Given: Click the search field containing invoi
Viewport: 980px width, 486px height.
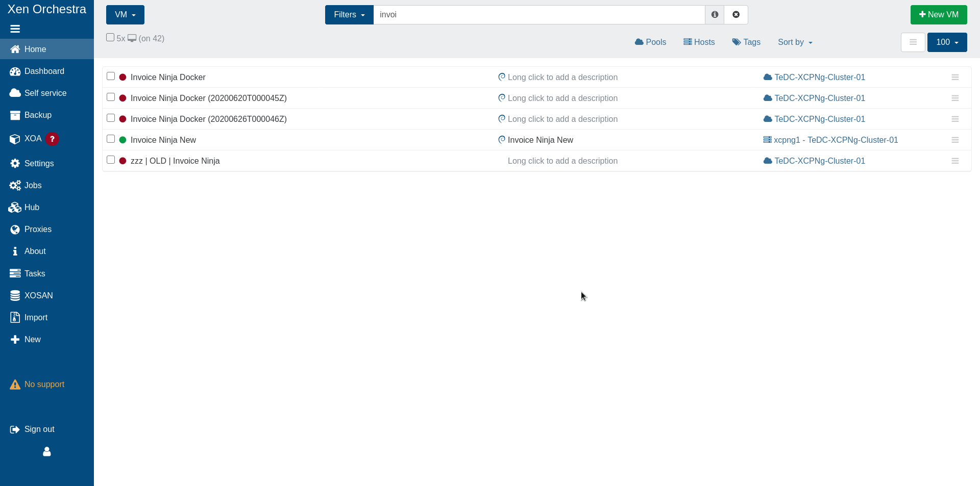Looking at the screenshot, I should (x=539, y=15).
